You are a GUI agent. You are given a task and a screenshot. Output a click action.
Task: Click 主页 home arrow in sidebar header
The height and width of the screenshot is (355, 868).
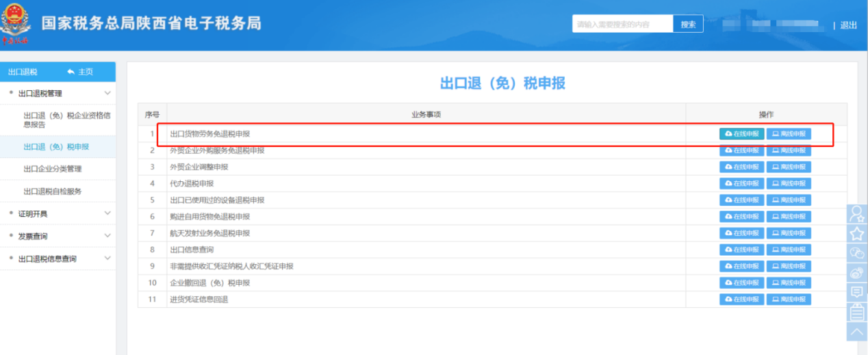tap(79, 72)
